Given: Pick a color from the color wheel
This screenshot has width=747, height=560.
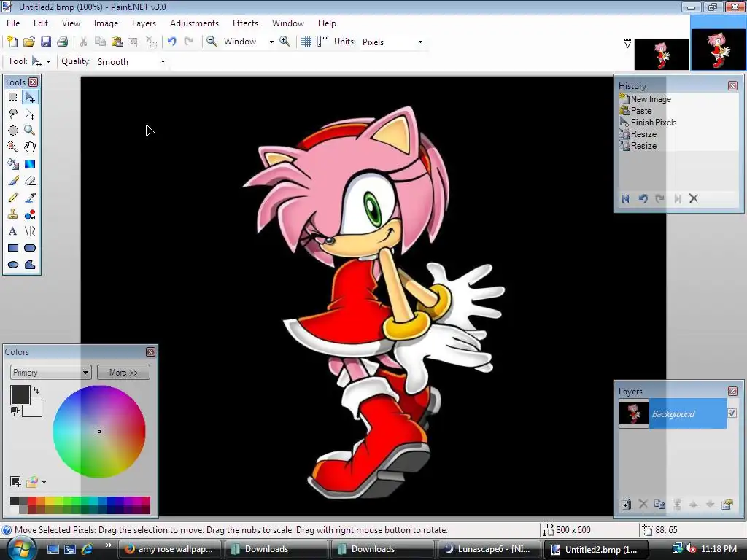Looking at the screenshot, I should pyautogui.click(x=99, y=432).
